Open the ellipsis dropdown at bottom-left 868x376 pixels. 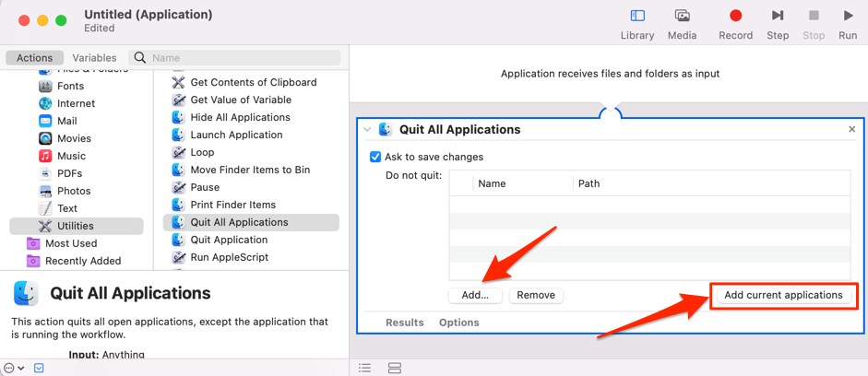[13, 368]
